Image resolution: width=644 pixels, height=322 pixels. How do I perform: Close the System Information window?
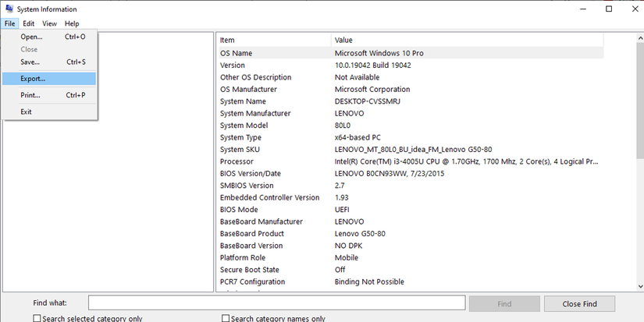[635, 9]
